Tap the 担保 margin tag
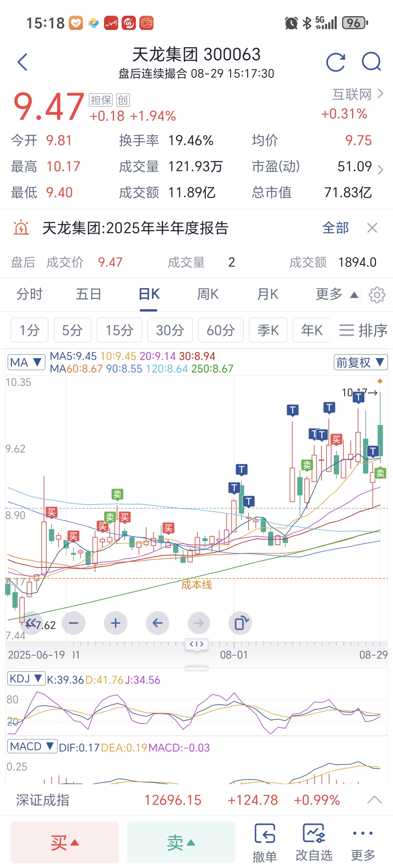Viewport: 393px width, 868px height. pyautogui.click(x=101, y=100)
